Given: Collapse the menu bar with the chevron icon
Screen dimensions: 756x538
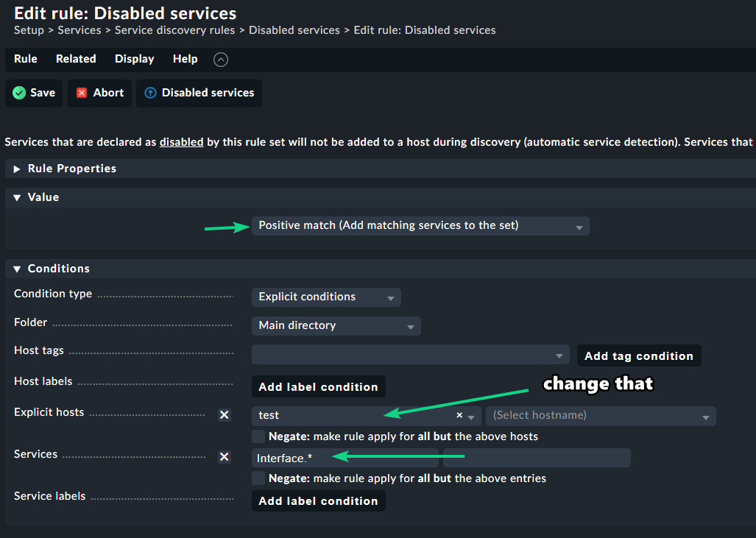Looking at the screenshot, I should pos(221,60).
